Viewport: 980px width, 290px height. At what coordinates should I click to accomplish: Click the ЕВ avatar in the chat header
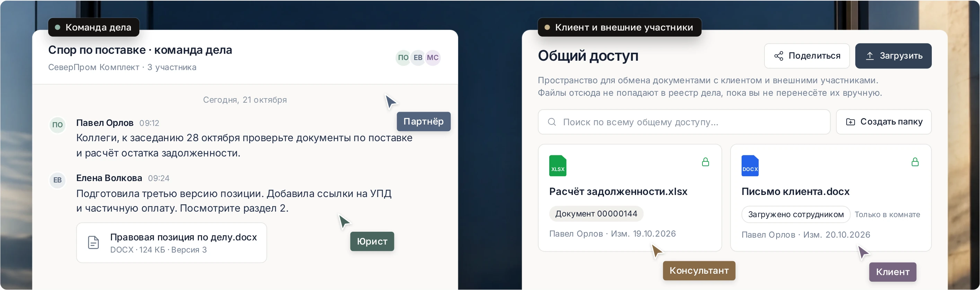[x=418, y=58]
